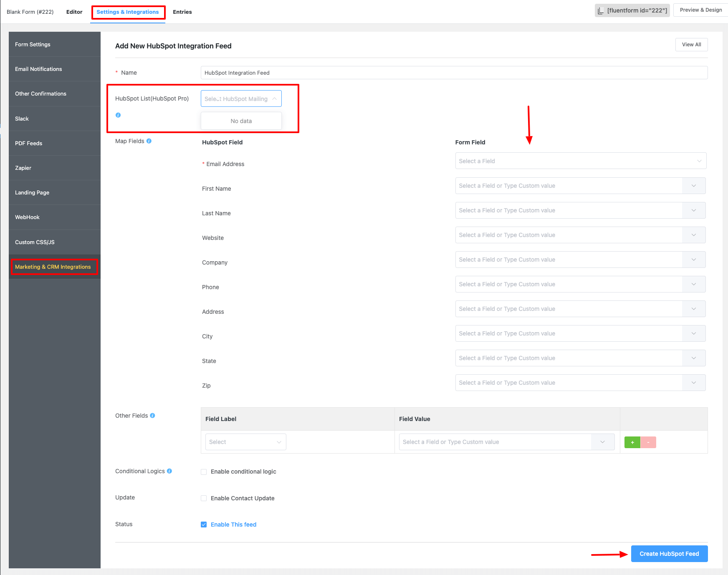This screenshot has height=575, width=728.
Task: Expand the Zip field selector arrow
Action: point(694,383)
